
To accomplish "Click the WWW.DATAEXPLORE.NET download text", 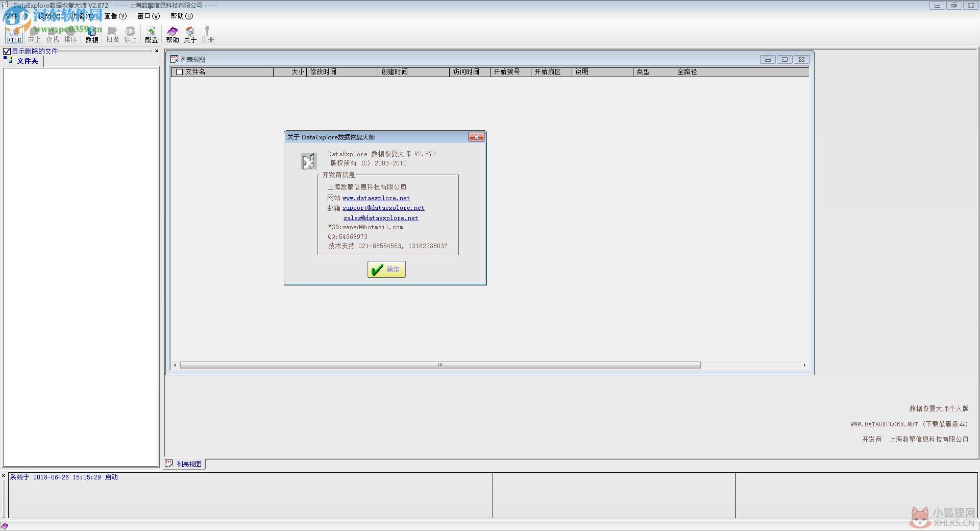I will point(909,424).
